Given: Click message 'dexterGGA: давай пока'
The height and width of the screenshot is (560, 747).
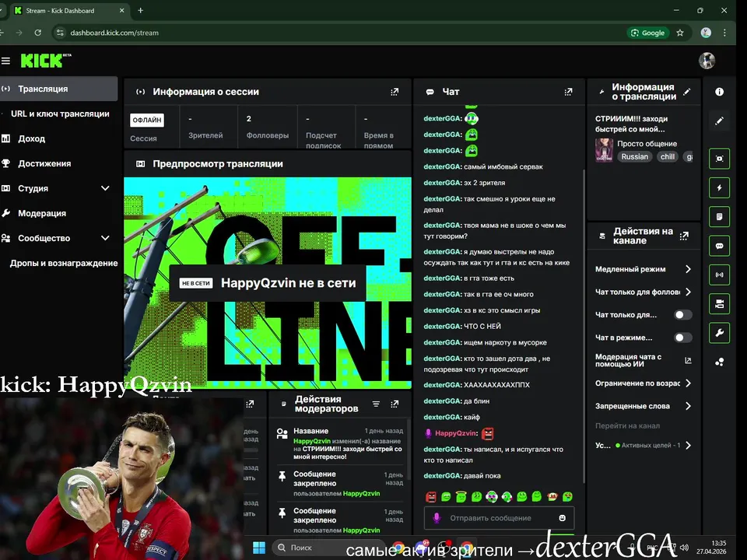Looking at the screenshot, I should (x=462, y=476).
